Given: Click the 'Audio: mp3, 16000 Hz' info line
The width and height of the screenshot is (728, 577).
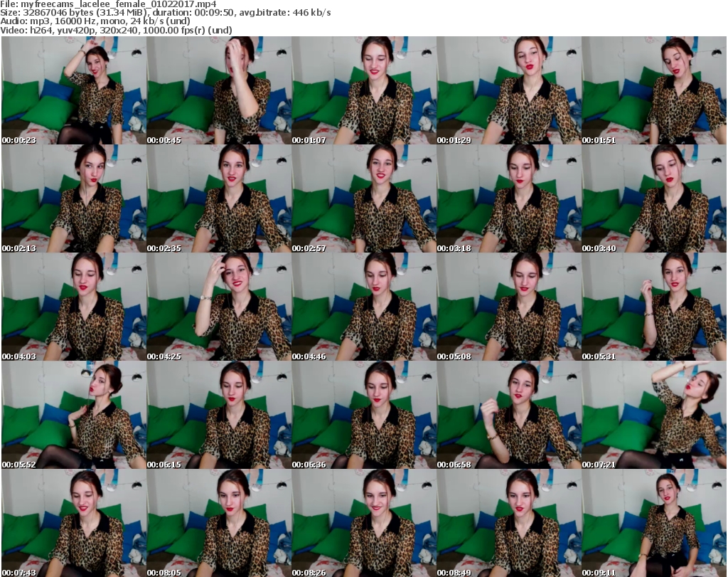Looking at the screenshot, I should coord(95,21).
